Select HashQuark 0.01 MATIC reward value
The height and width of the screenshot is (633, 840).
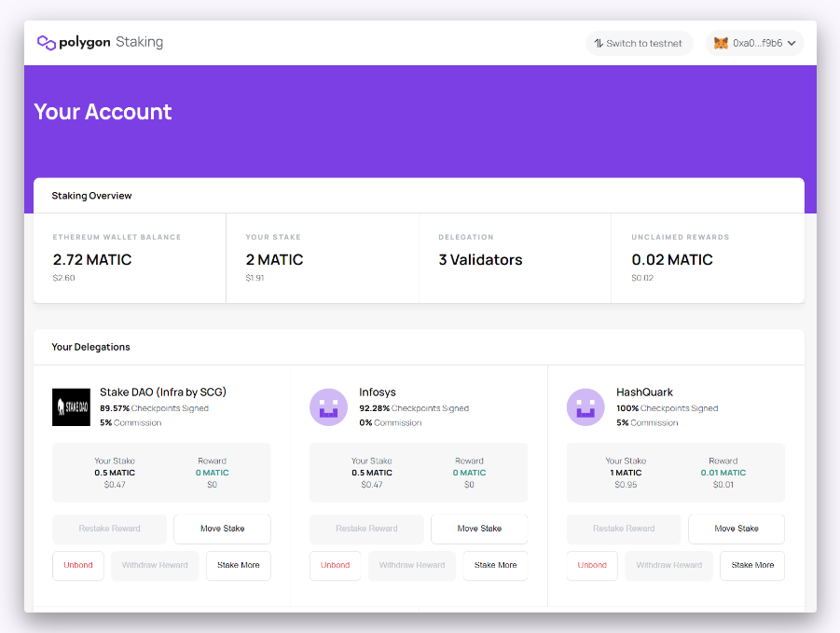[x=723, y=473]
